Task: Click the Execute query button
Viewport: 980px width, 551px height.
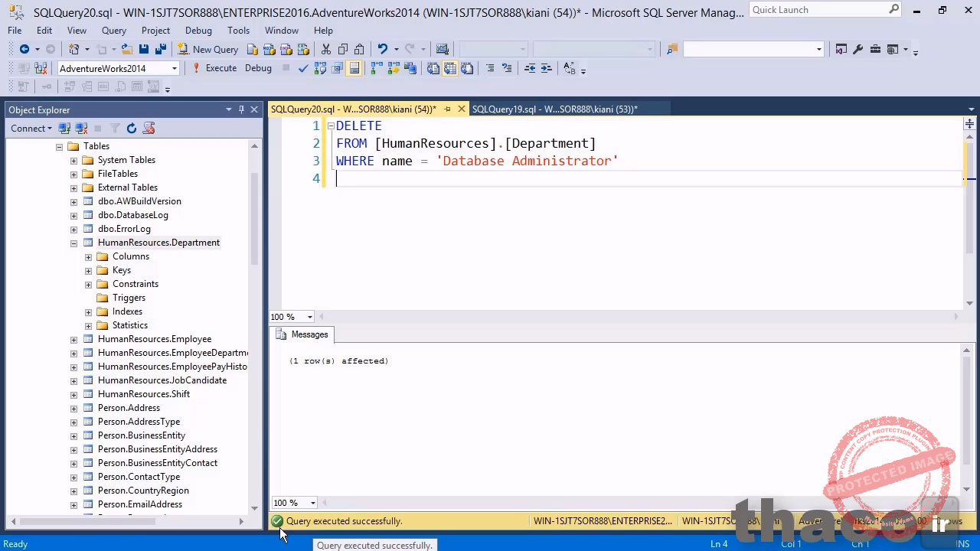Action: point(214,68)
